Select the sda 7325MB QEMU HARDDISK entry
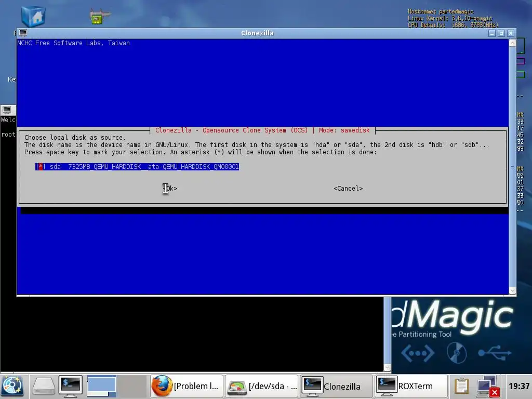Viewport: 532px width, 399px height. click(137, 167)
